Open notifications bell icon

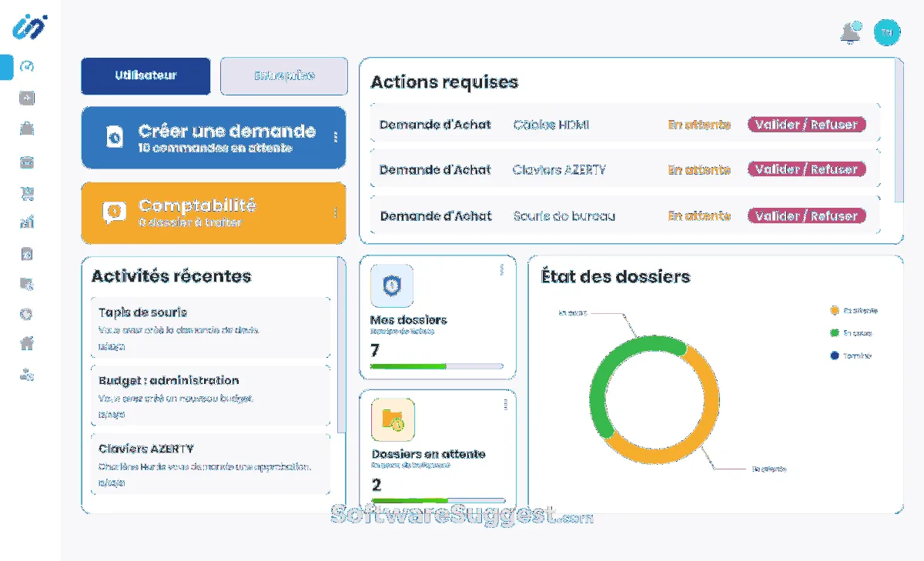click(x=851, y=33)
